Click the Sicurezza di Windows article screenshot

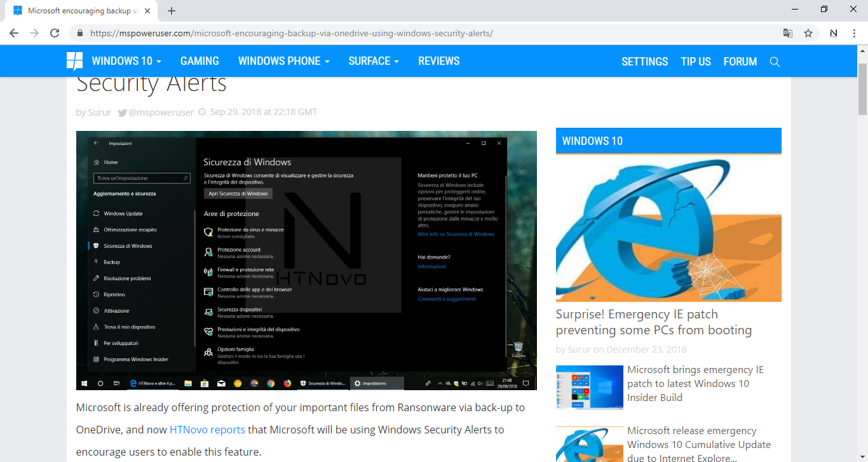pos(306,261)
